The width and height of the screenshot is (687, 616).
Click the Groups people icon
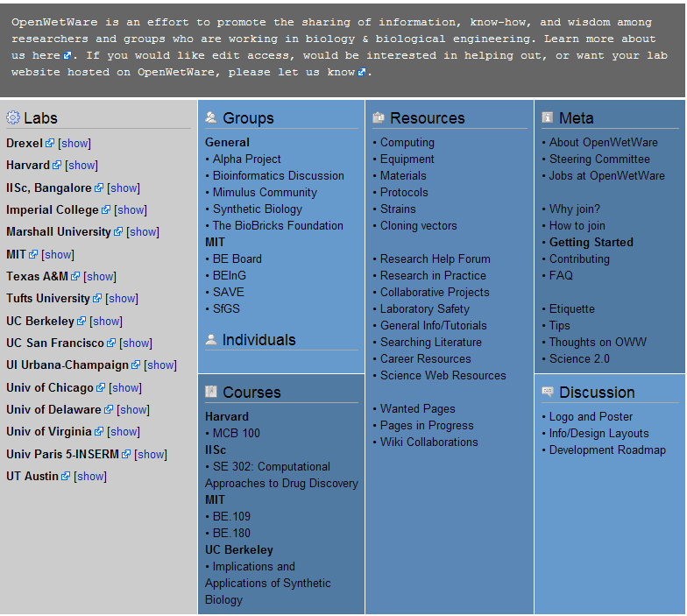pyautogui.click(x=211, y=117)
